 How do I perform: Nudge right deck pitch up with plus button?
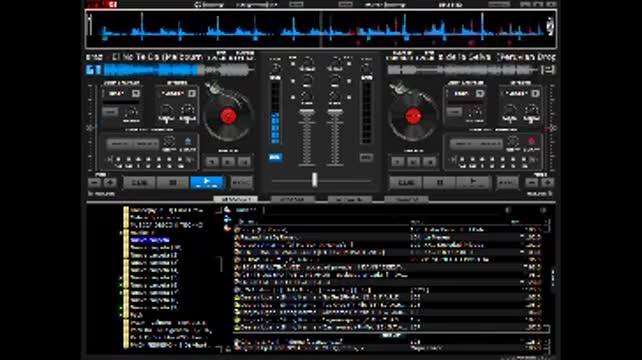coord(547,183)
